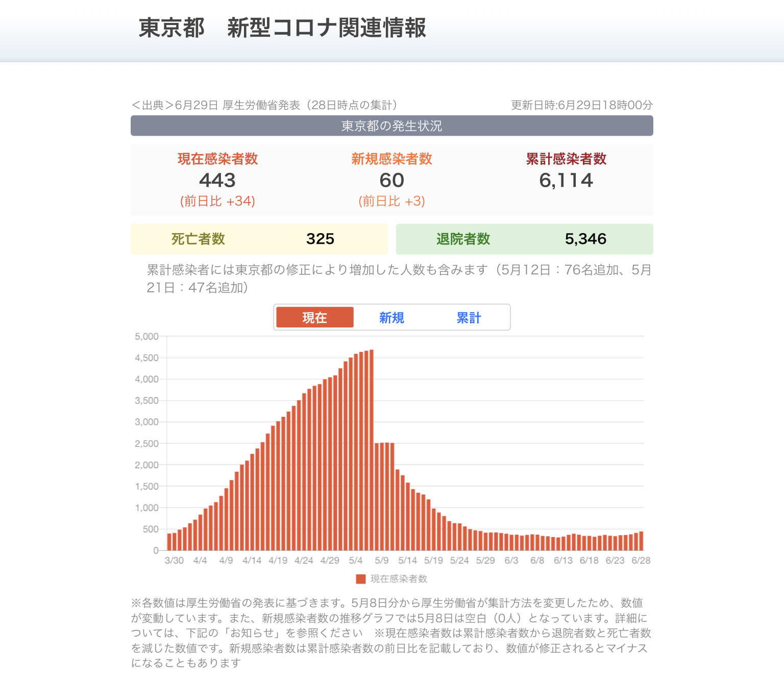Click the 新規感染者数 value 60
This screenshot has height=681, width=784.
391,180
